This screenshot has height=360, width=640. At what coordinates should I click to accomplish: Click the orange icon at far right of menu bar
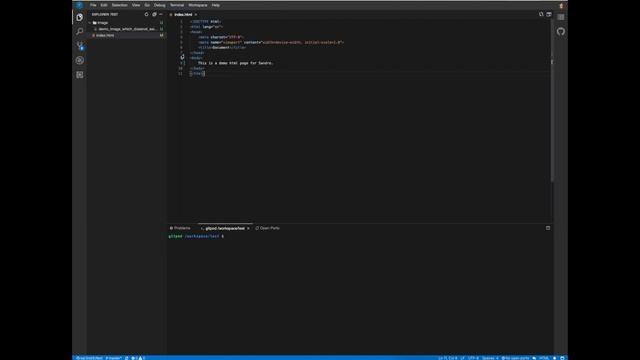tap(561, 5)
